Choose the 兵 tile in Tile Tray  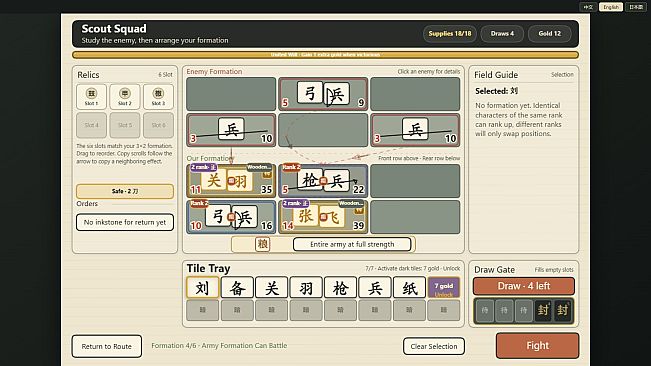coord(375,287)
